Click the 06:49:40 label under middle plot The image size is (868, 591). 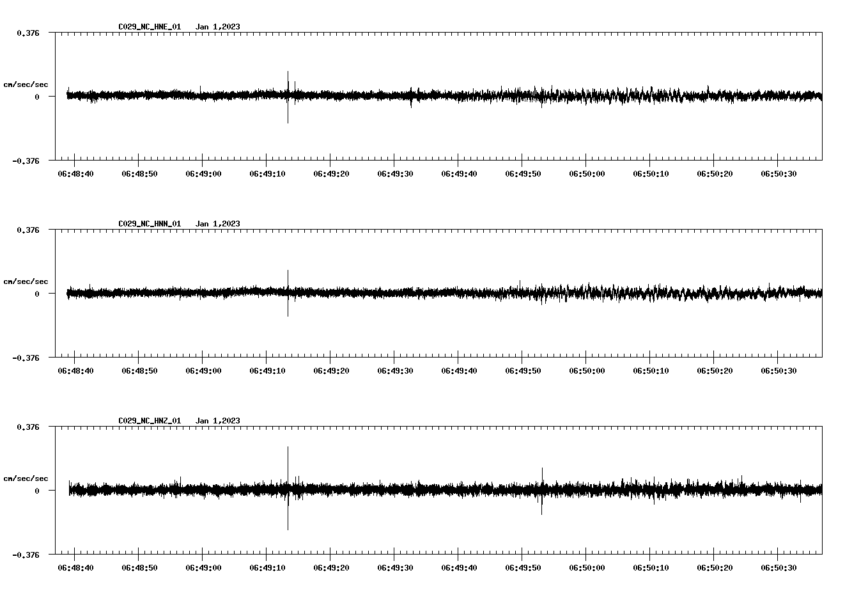point(458,369)
